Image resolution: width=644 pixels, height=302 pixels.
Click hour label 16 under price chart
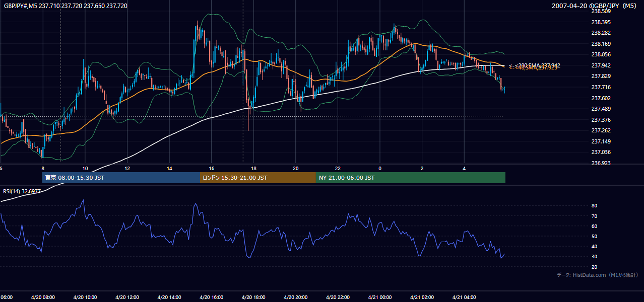pyautogui.click(x=211, y=169)
